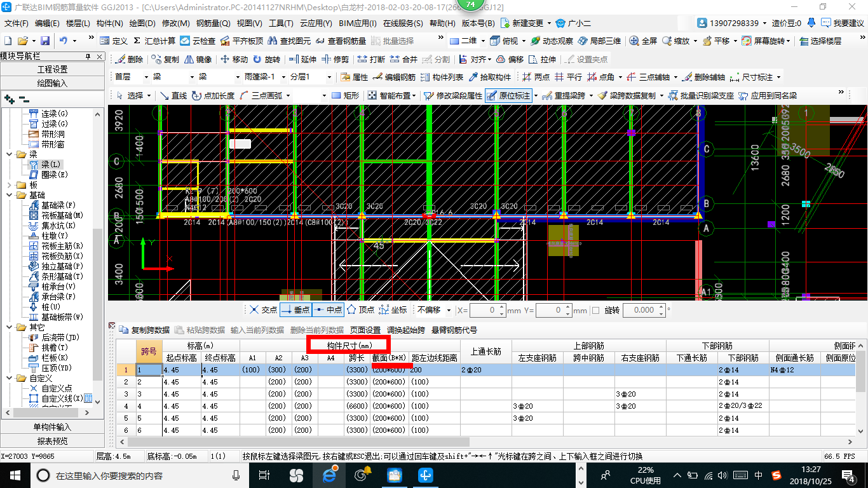Image resolution: width=868 pixels, height=488 pixels.
Task: Click the undo arrow icon
Action: [64, 41]
